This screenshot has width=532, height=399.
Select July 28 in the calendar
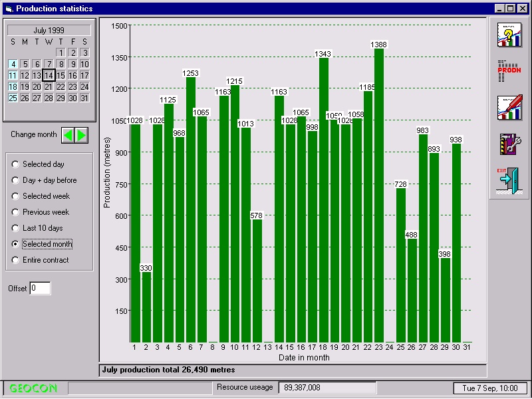click(49, 98)
